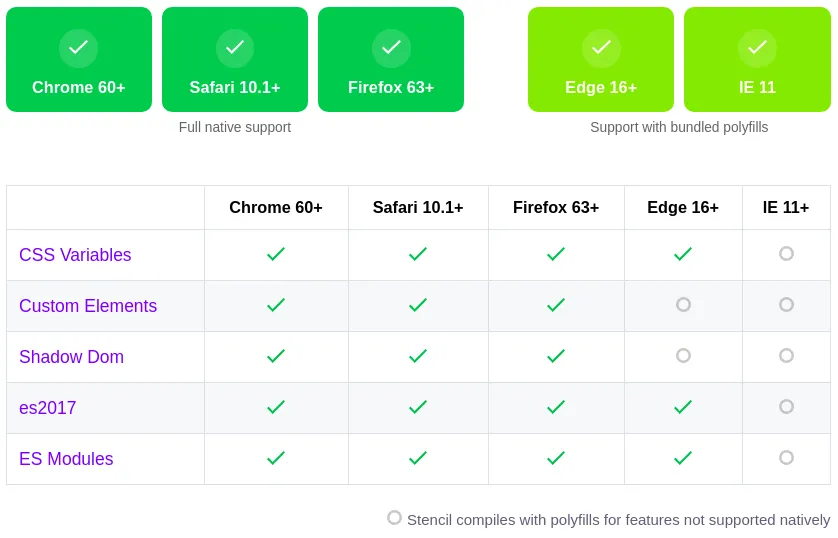838x538 pixels.
Task: Click the checkmark icon on IE 11 card
Action: tap(757, 48)
